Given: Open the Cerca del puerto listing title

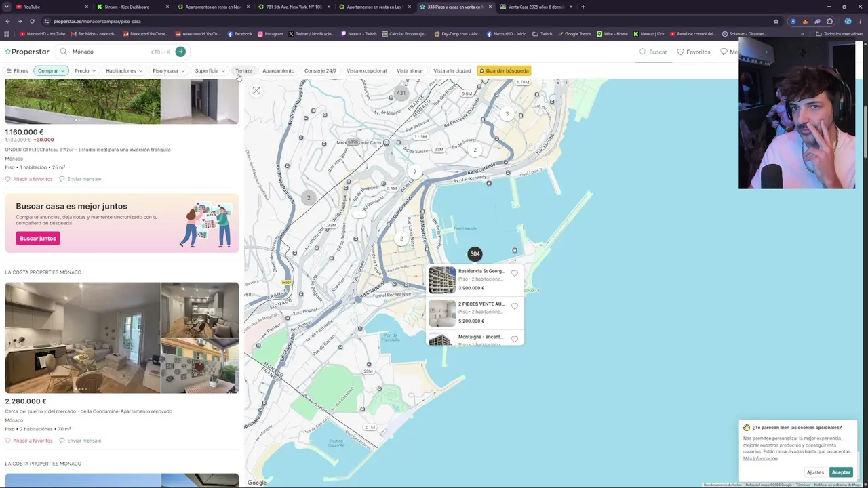Looking at the screenshot, I should [x=89, y=411].
